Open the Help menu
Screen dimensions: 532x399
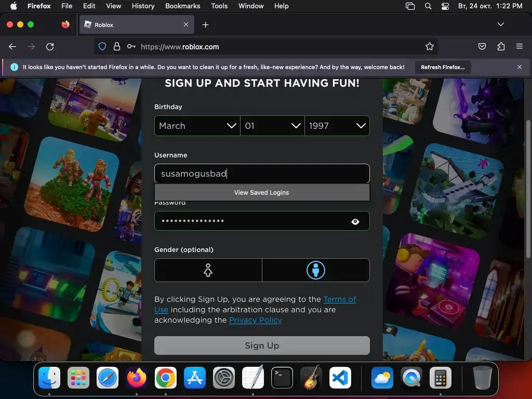[281, 6]
